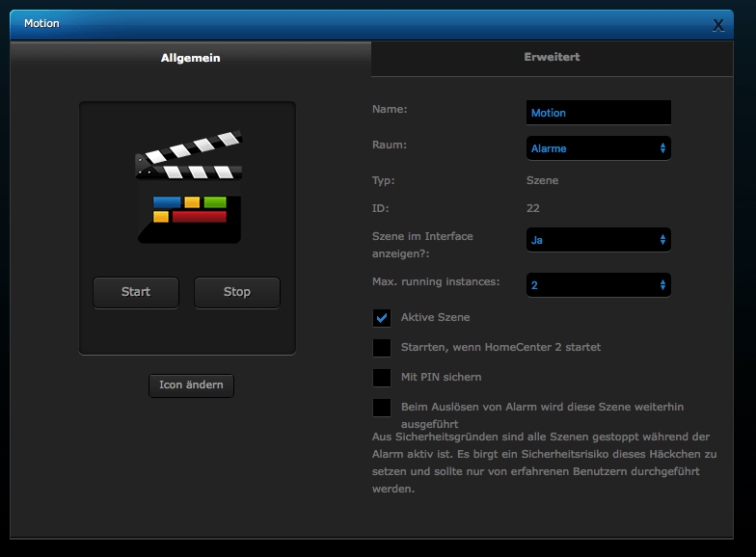Image resolution: width=756 pixels, height=557 pixels.
Task: Click the Name: field label
Action: point(390,109)
